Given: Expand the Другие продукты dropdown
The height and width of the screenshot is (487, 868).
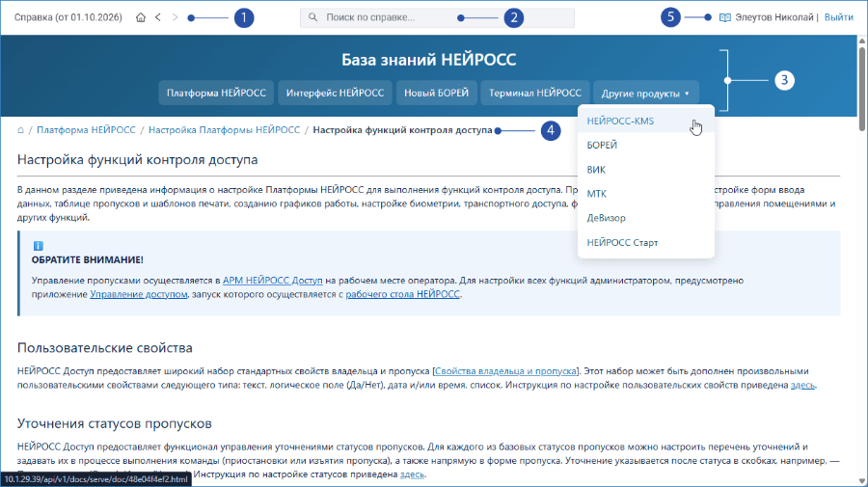Looking at the screenshot, I should pyautogui.click(x=645, y=93).
